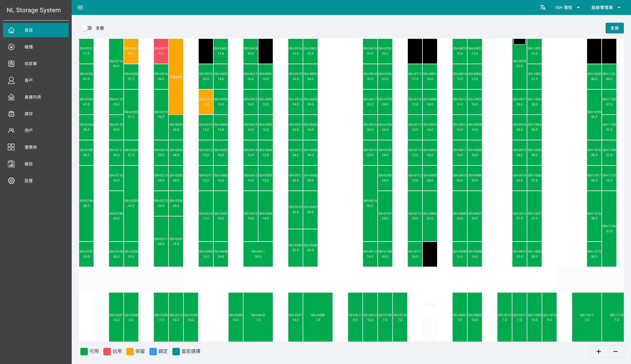Click the 全屏 fullscreen button

point(614,28)
